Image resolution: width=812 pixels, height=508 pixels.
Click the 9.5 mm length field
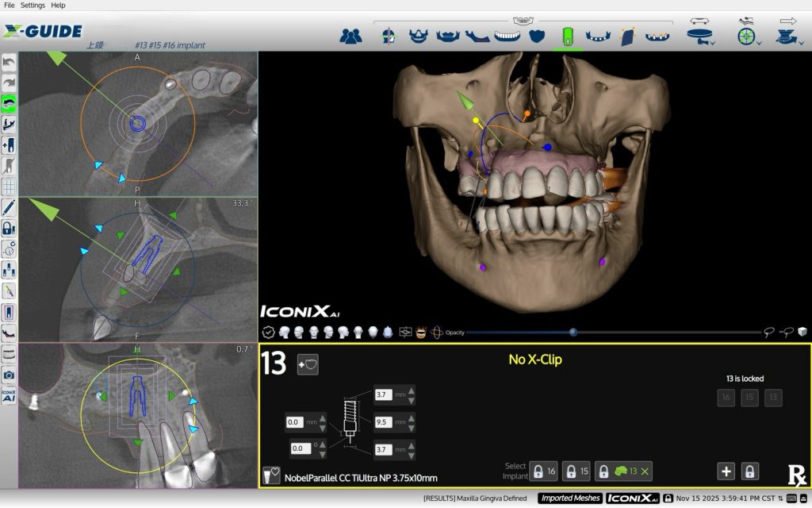pyautogui.click(x=384, y=421)
